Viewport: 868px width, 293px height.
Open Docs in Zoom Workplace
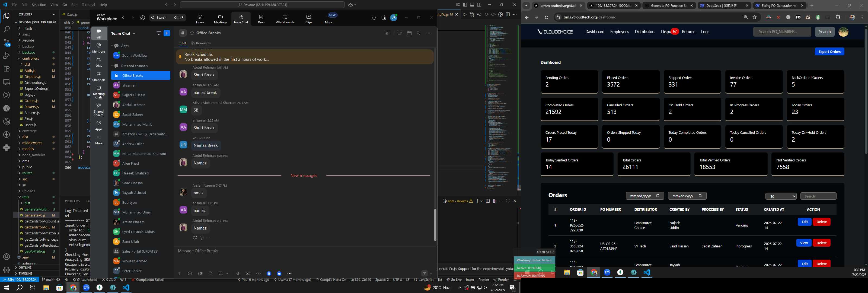pyautogui.click(x=261, y=19)
